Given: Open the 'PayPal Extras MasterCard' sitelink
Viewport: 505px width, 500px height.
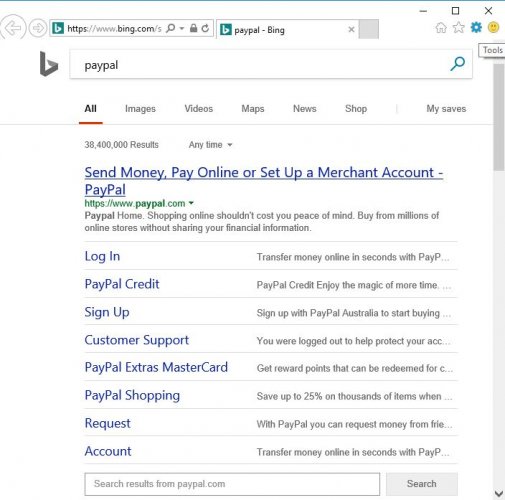Looking at the screenshot, I should point(156,367).
